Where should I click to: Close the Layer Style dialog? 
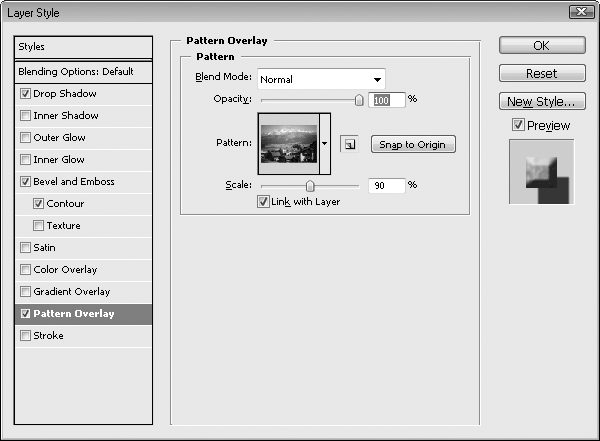(x=581, y=12)
